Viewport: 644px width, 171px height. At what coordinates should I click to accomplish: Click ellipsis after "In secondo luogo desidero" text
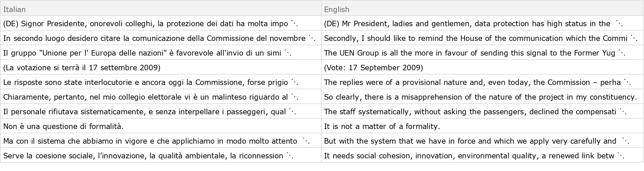click(x=312, y=38)
